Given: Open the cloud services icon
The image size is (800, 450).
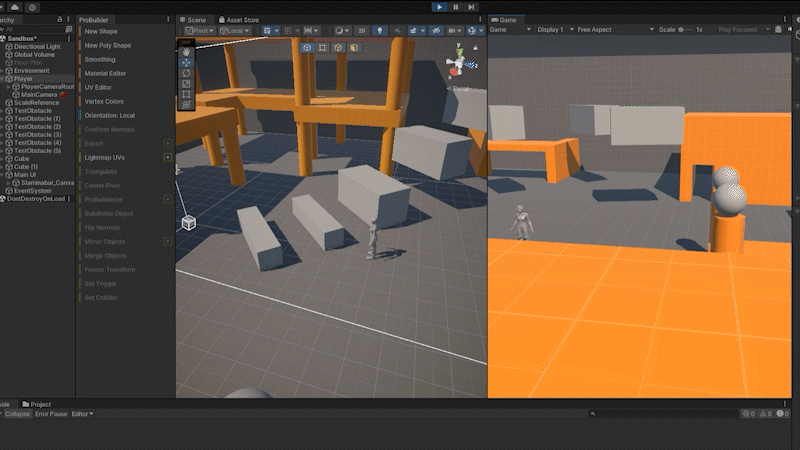Looking at the screenshot, I should [x=15, y=7].
